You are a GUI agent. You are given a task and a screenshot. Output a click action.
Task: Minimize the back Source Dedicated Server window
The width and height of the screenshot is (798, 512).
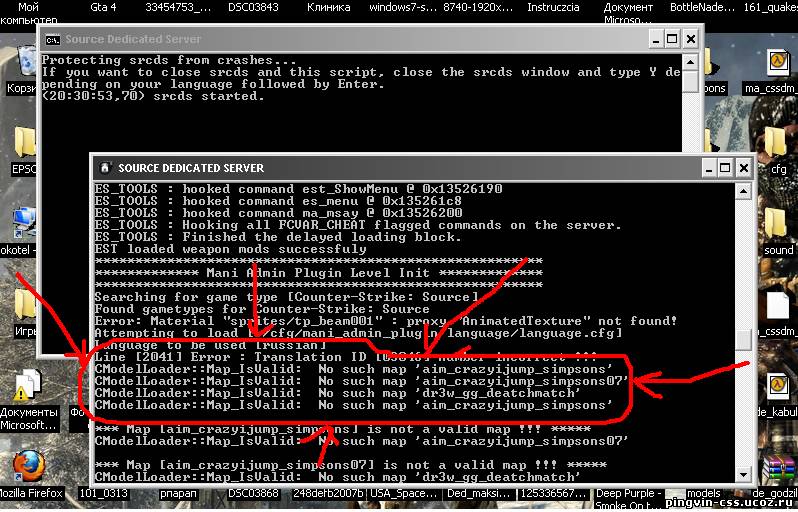(x=656, y=39)
